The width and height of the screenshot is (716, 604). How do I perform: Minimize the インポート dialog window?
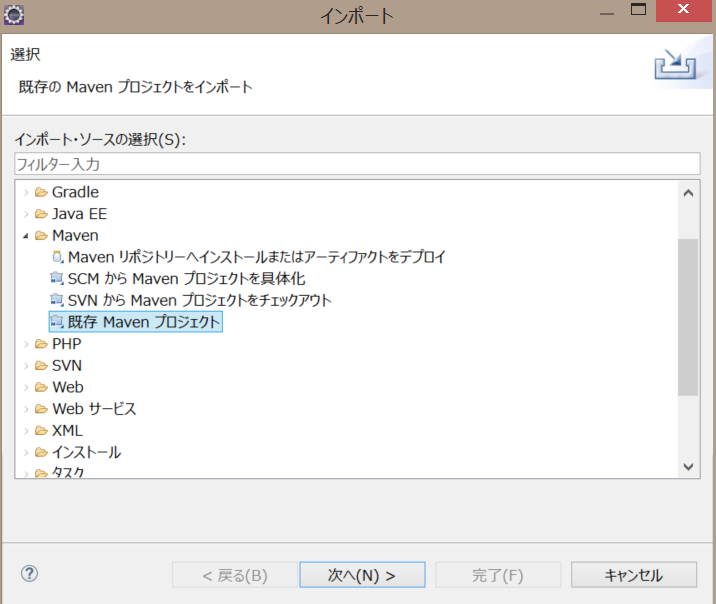(607, 14)
